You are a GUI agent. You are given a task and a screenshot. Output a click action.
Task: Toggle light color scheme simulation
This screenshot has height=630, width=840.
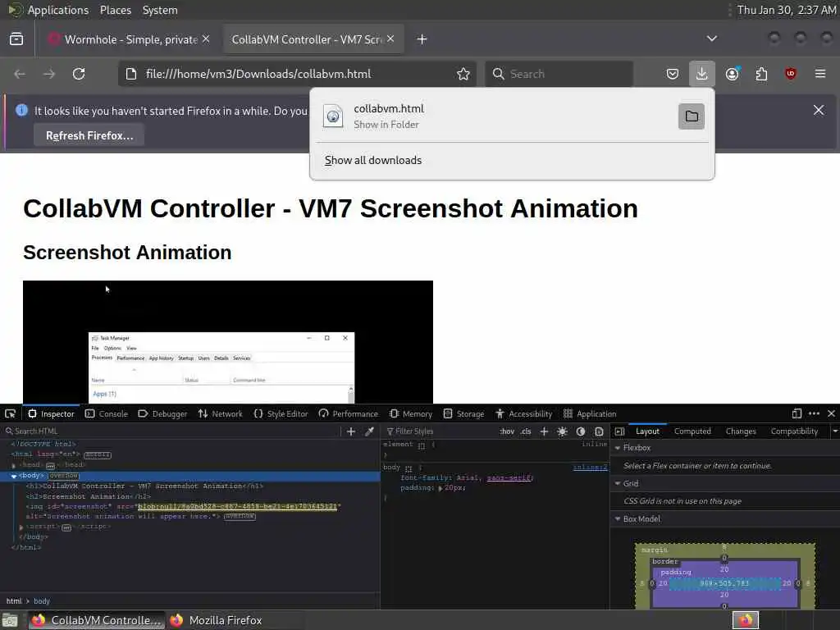(x=562, y=431)
